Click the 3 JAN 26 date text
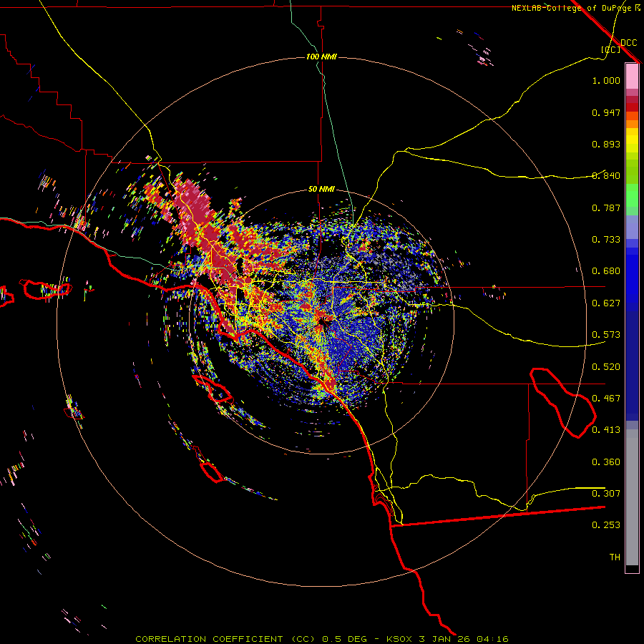 point(444,639)
